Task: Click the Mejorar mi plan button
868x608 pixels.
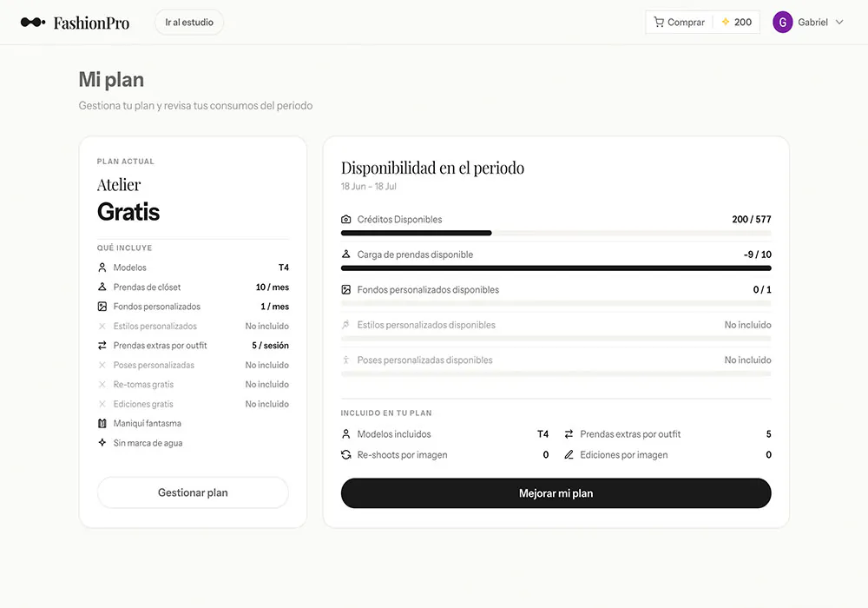Action: point(556,492)
